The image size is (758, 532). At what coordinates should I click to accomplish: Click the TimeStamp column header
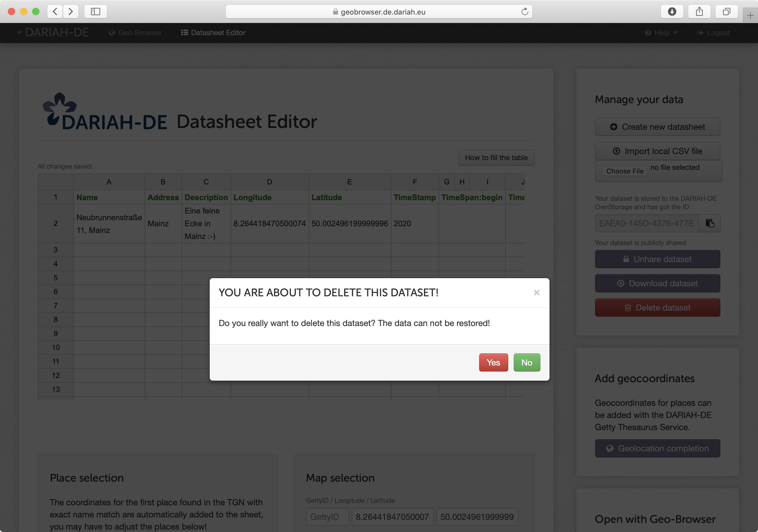(415, 197)
